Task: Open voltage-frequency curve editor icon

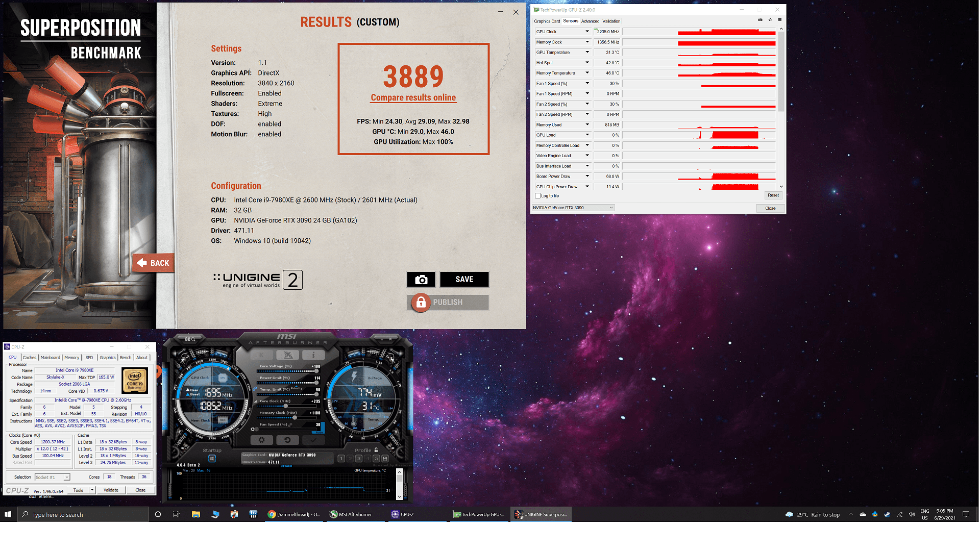Action: click(x=255, y=401)
